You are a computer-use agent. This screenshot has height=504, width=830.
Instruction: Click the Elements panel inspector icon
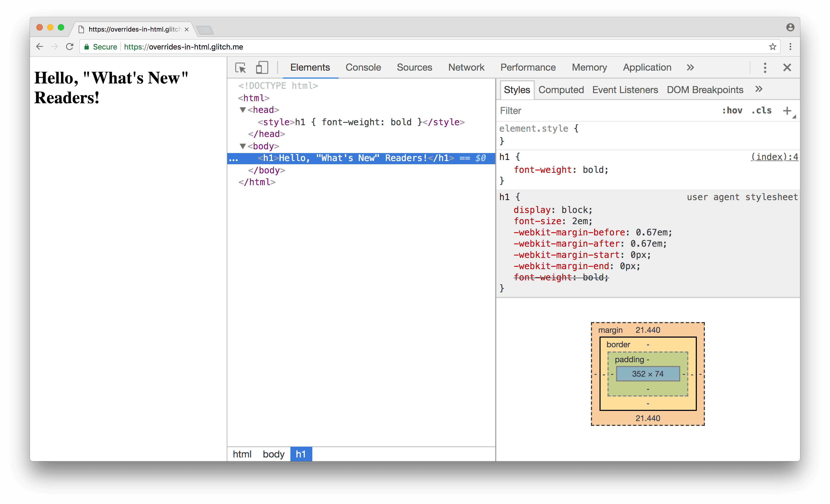click(x=241, y=67)
